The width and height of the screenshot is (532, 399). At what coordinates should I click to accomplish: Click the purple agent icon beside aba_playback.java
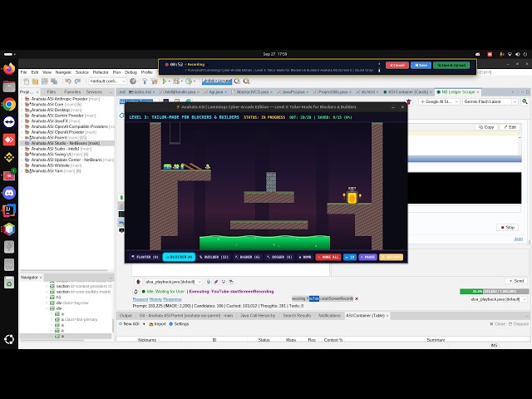tap(138, 282)
